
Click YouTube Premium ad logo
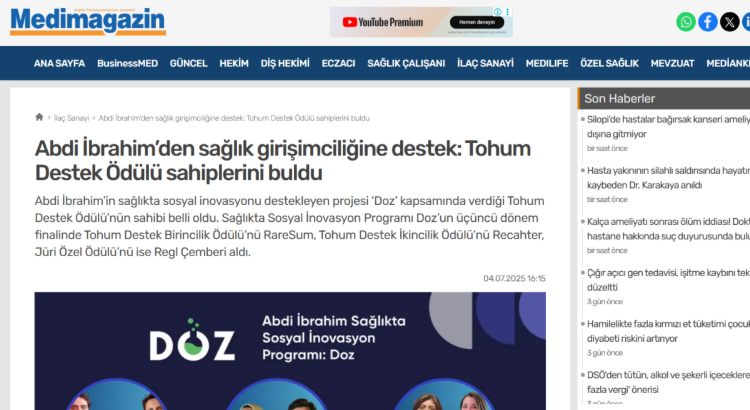[383, 22]
